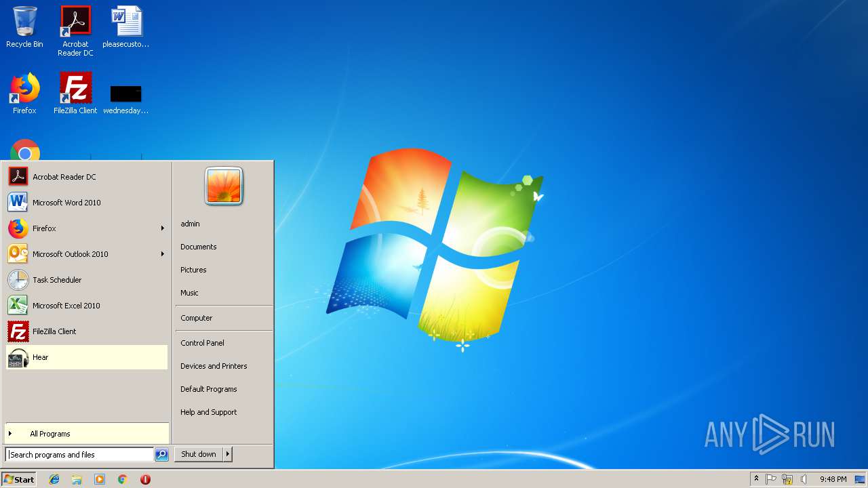Open the red Opera icon on taskbar
Image resolution: width=868 pixels, height=488 pixels.
(x=145, y=479)
